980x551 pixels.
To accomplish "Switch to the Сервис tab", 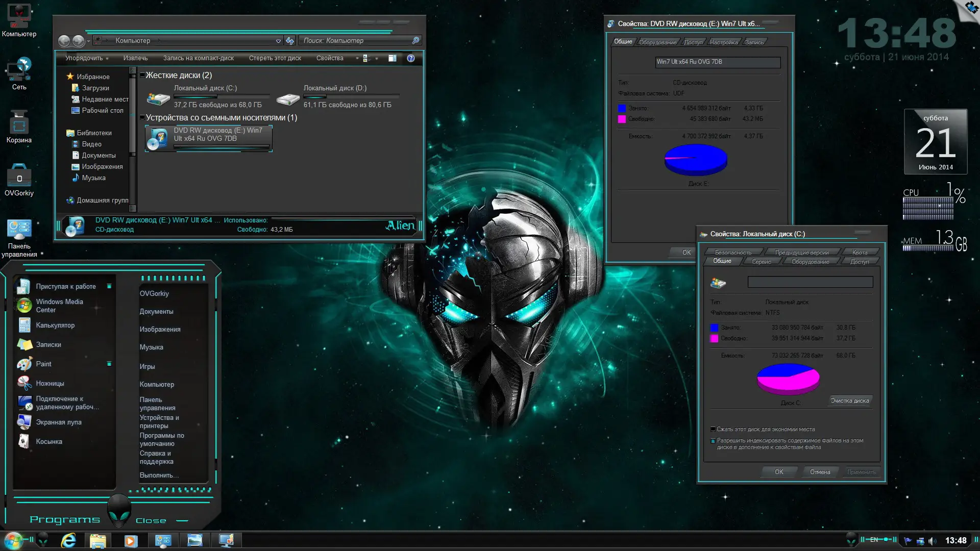I will tap(761, 262).
